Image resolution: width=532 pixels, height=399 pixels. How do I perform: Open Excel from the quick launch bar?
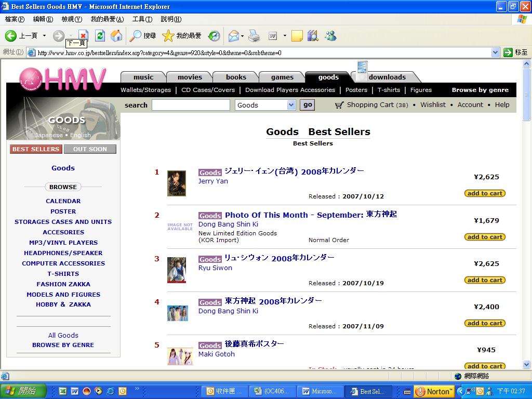click(x=63, y=391)
